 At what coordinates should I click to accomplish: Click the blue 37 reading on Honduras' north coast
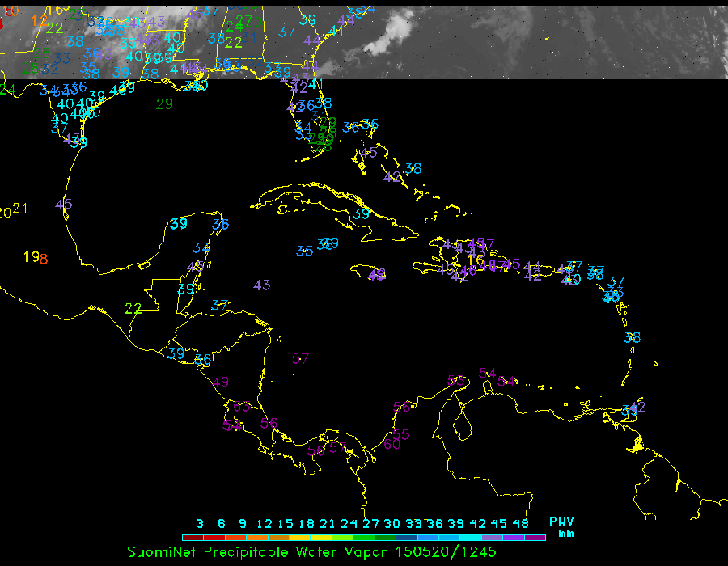(x=219, y=305)
